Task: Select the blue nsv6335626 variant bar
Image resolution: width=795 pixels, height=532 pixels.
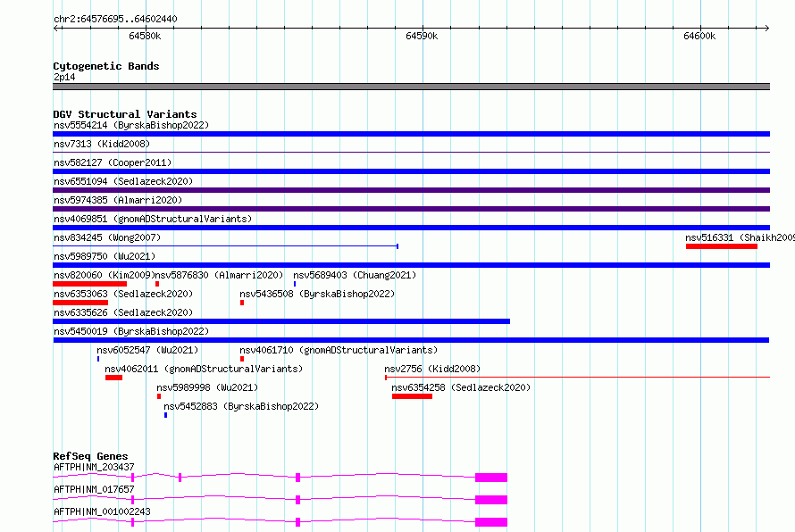Action: pyautogui.click(x=281, y=321)
